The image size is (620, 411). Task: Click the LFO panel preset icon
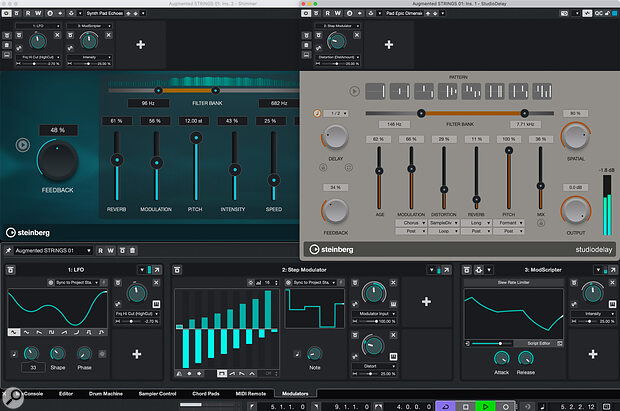(x=11, y=270)
